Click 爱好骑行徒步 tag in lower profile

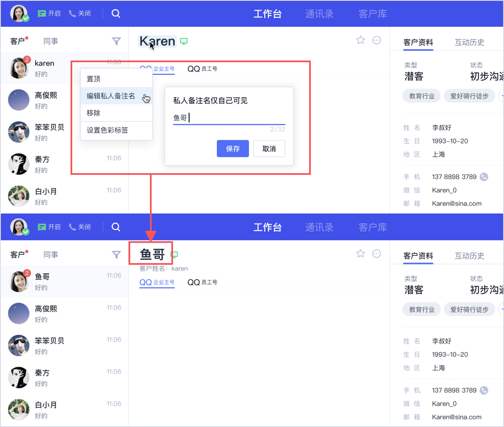(x=469, y=310)
